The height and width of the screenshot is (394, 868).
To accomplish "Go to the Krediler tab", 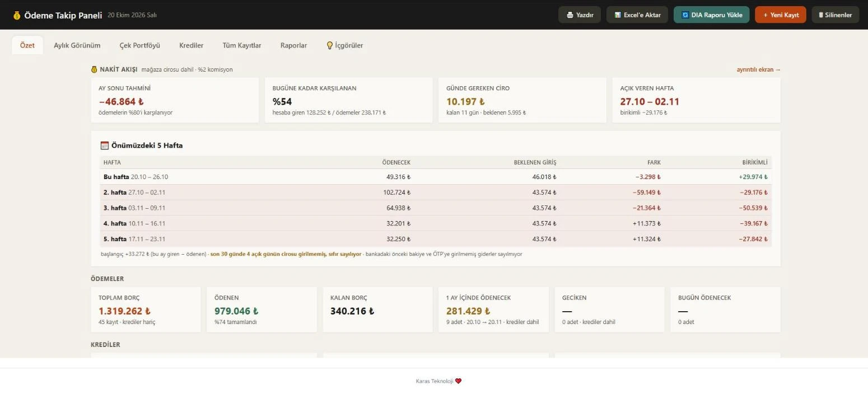I will coord(192,45).
